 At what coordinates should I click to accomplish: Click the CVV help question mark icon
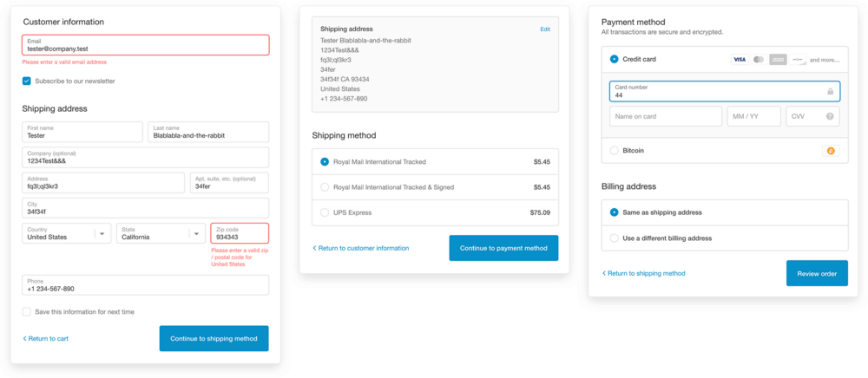coord(830,116)
